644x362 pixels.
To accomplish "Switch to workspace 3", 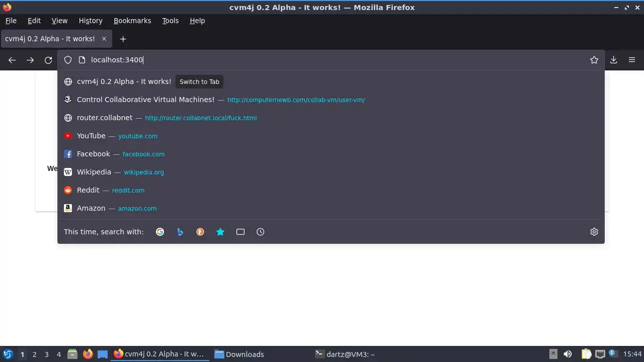I will (46, 354).
